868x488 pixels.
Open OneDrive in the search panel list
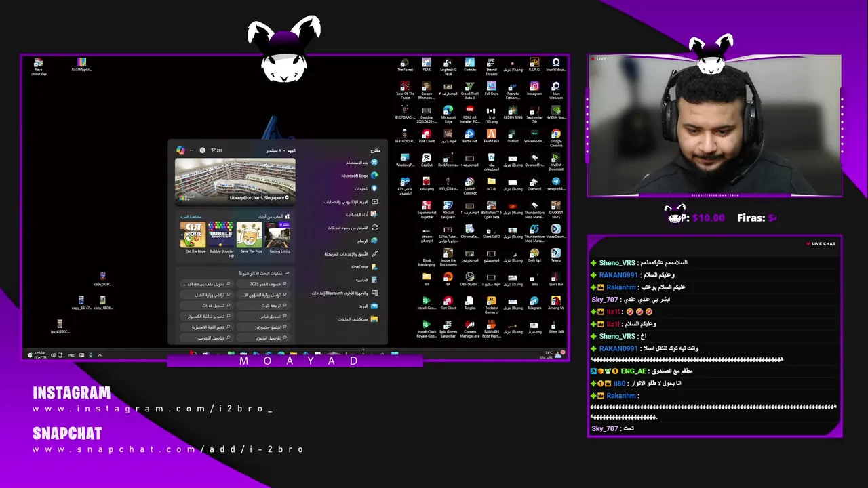[364, 267]
